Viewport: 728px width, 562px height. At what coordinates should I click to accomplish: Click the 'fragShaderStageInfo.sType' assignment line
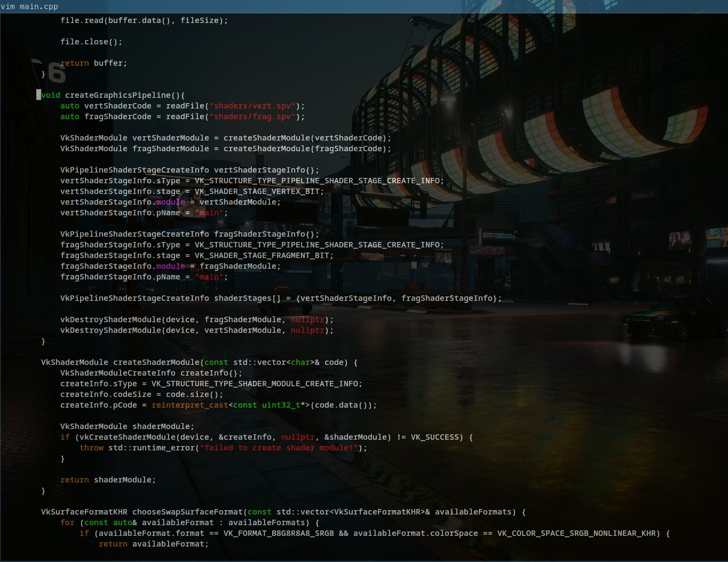pos(252,245)
